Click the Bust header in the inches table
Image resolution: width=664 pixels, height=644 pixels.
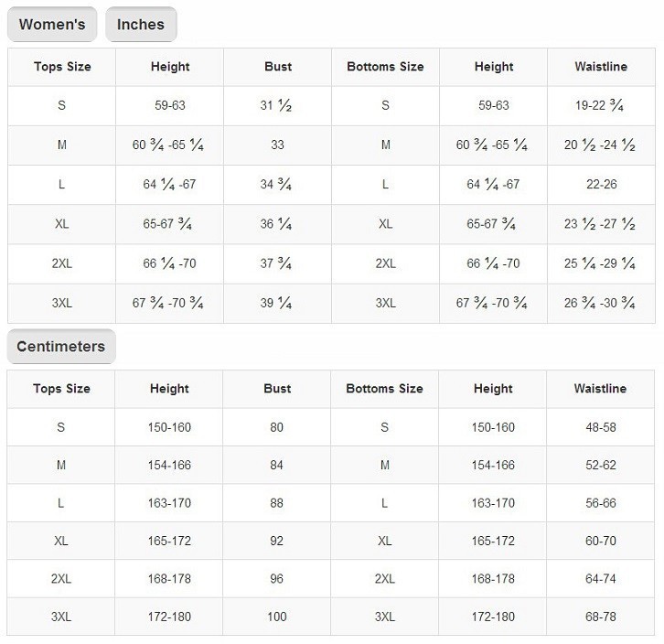tap(278, 67)
